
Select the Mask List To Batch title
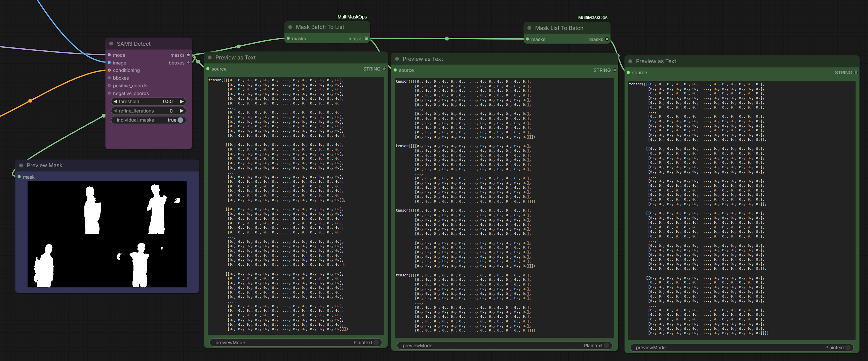(x=559, y=28)
